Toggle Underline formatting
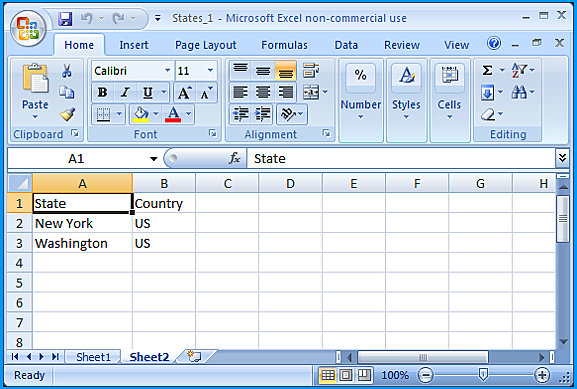The height and width of the screenshot is (389, 577). coord(148,92)
